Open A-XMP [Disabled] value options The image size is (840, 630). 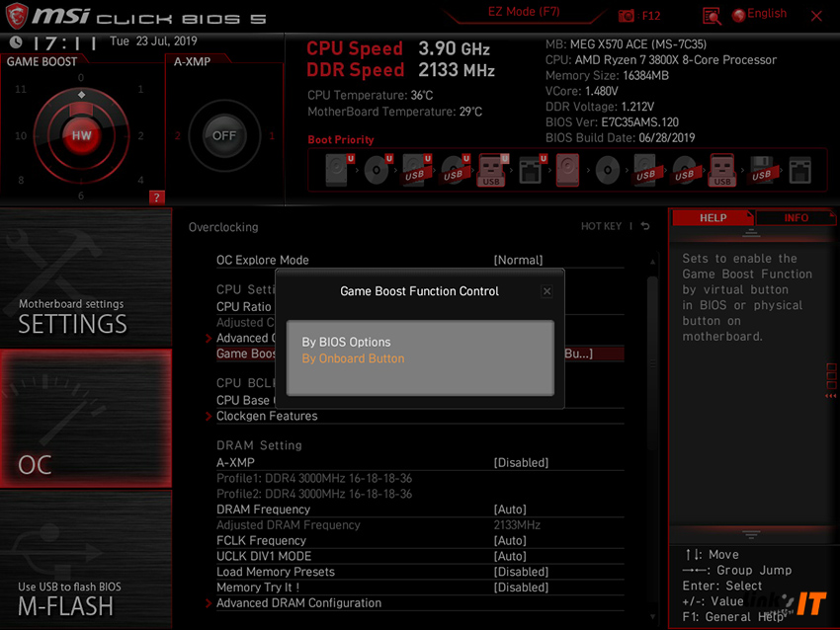[x=521, y=462]
